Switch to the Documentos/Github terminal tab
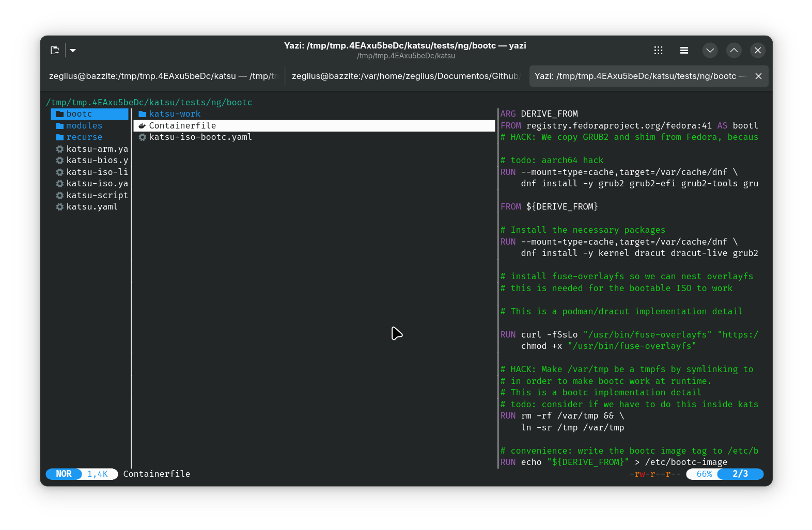Screen dimensions: 812x530 [x=405, y=76]
